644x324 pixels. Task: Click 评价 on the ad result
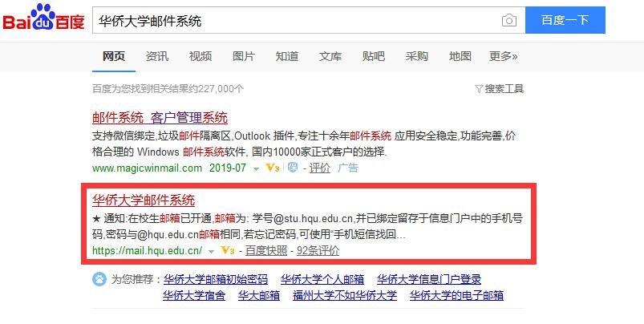[319, 168]
